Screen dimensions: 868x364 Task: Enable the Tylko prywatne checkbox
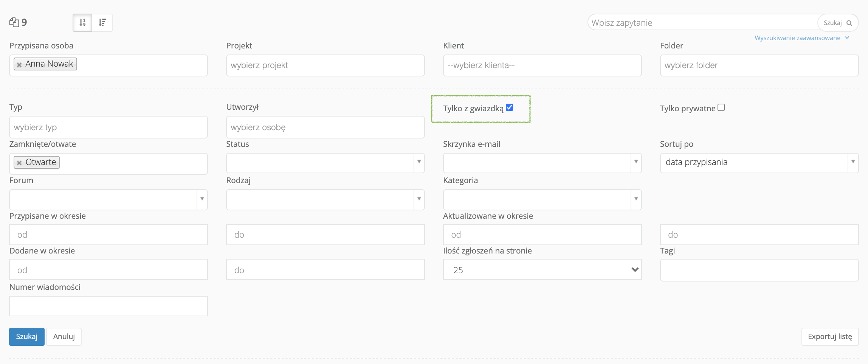721,107
